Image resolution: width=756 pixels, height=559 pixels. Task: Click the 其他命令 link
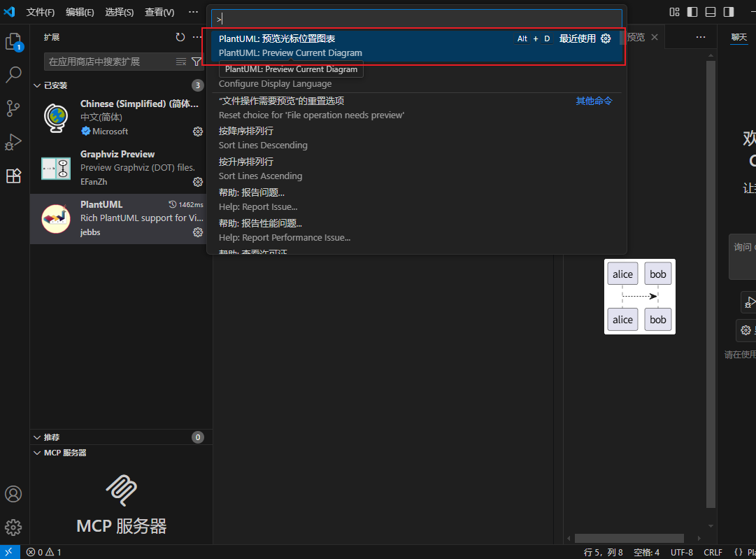point(594,101)
